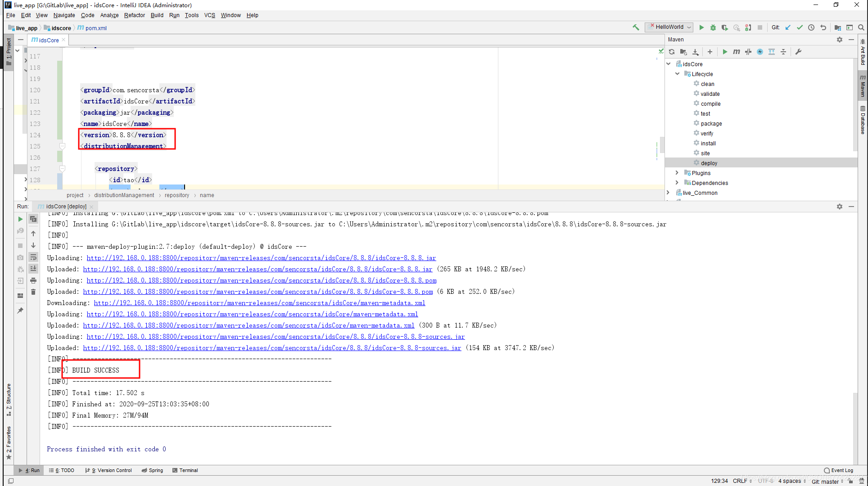The image size is (868, 486).
Task: Restore layout icon in Run panel
Action: click(20, 296)
